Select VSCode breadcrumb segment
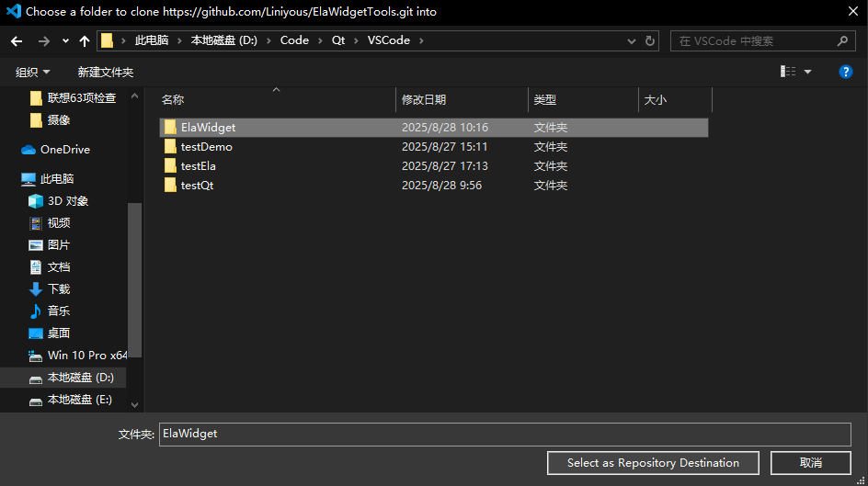The height and width of the screenshot is (486, 868). (x=389, y=40)
